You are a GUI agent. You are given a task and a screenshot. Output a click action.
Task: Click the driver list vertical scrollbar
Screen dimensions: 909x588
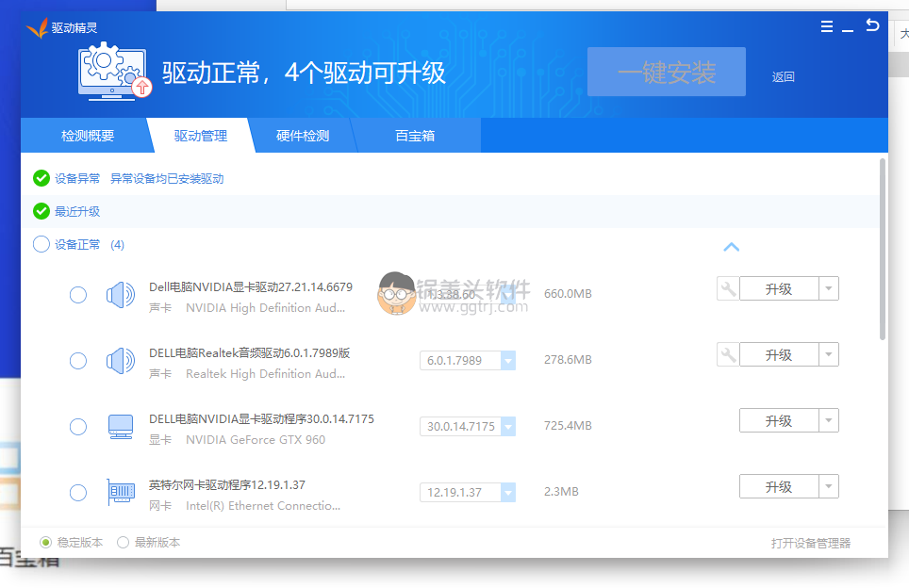pyautogui.click(x=883, y=249)
